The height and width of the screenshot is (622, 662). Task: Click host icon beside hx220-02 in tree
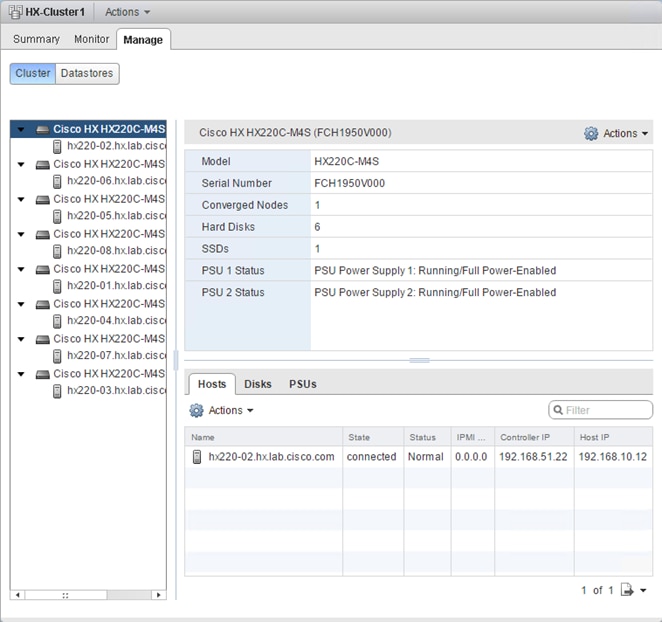click(57, 147)
